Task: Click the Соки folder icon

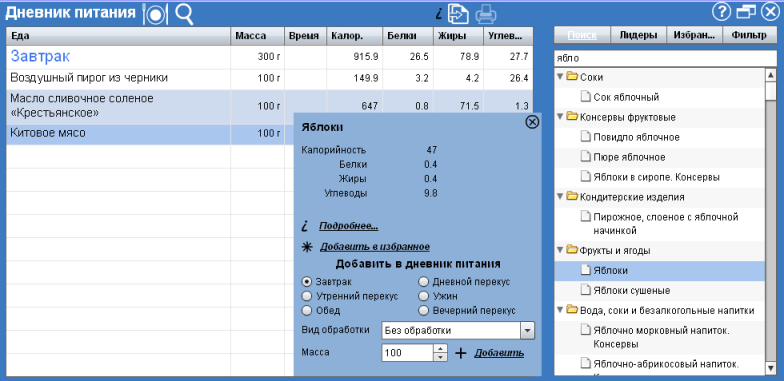Action: click(x=572, y=76)
